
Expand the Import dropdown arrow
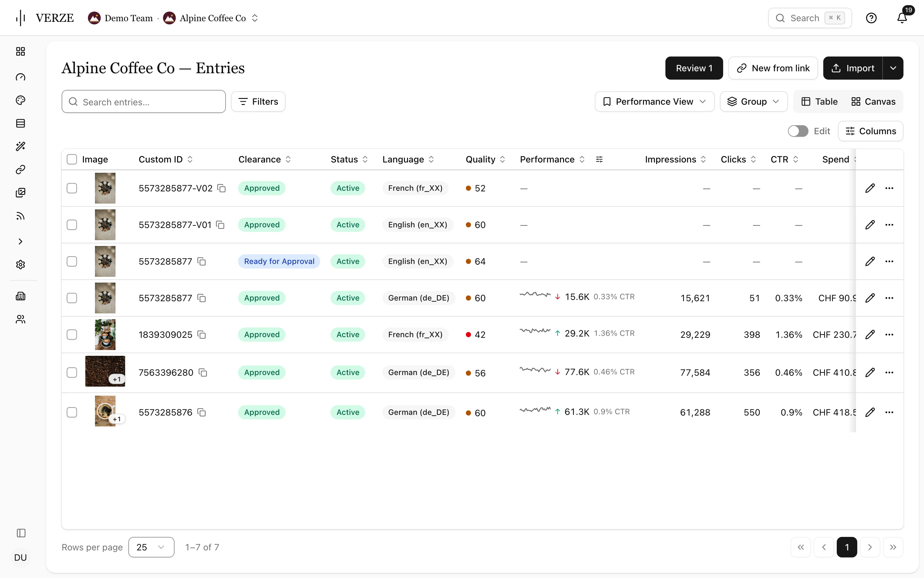(x=893, y=68)
